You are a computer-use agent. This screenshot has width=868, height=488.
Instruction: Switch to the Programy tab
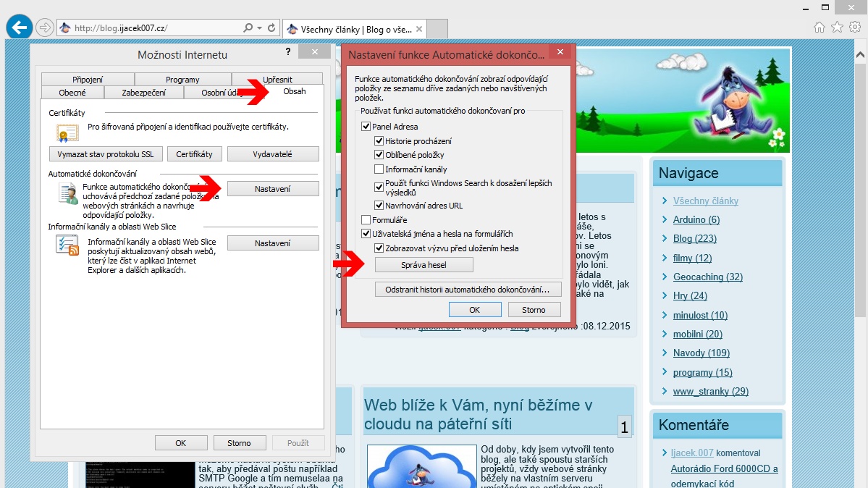(182, 79)
